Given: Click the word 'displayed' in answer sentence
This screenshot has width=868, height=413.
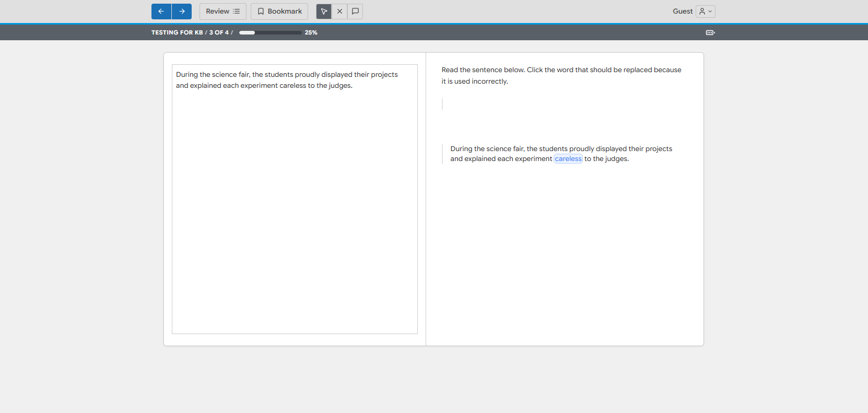Looking at the screenshot, I should click(x=611, y=149).
